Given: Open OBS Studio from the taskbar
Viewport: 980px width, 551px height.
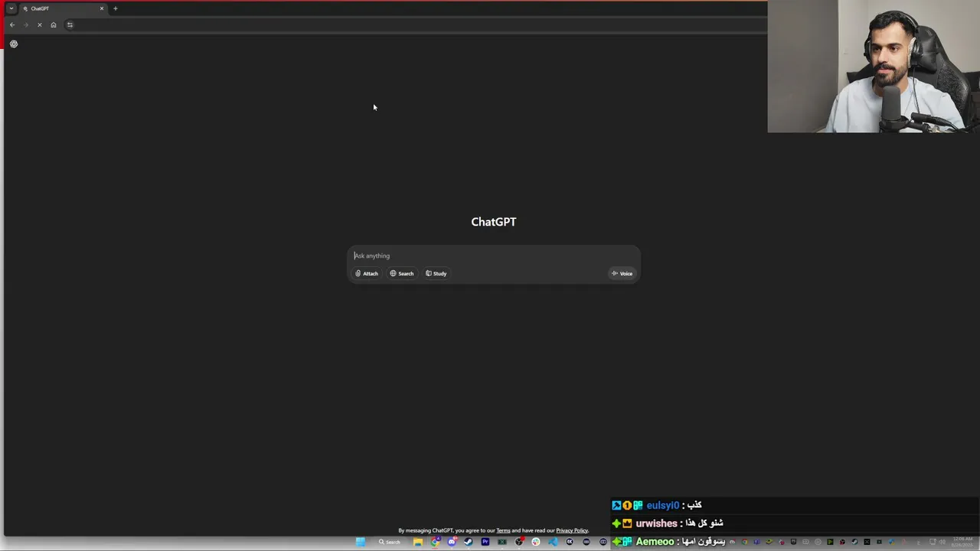Looking at the screenshot, I should coord(519,542).
